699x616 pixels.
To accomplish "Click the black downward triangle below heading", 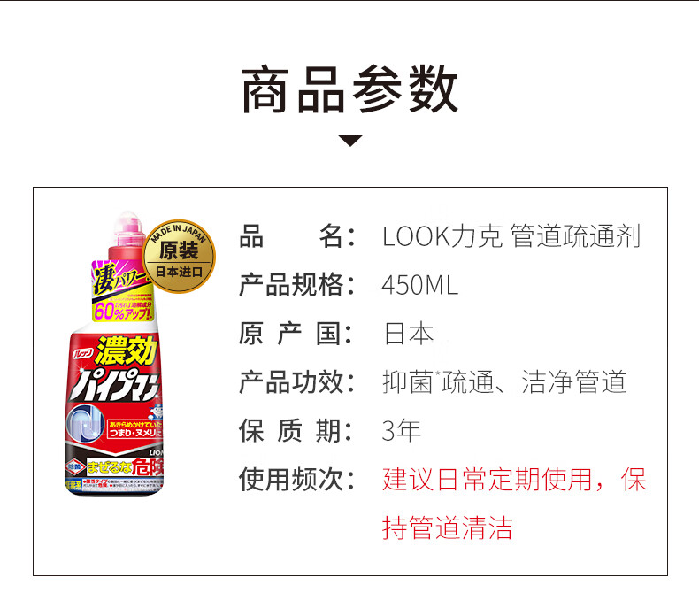I will (x=350, y=140).
